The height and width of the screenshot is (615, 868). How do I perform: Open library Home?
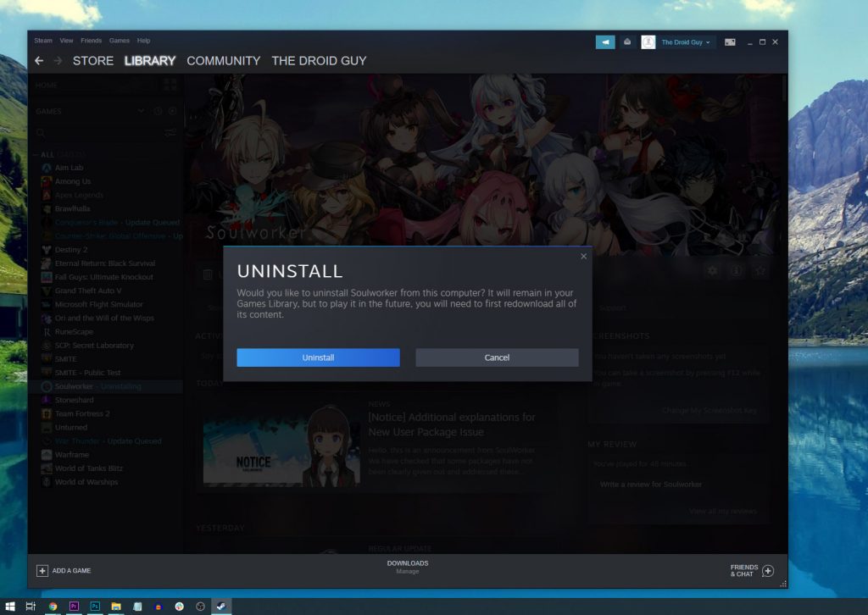coord(47,86)
